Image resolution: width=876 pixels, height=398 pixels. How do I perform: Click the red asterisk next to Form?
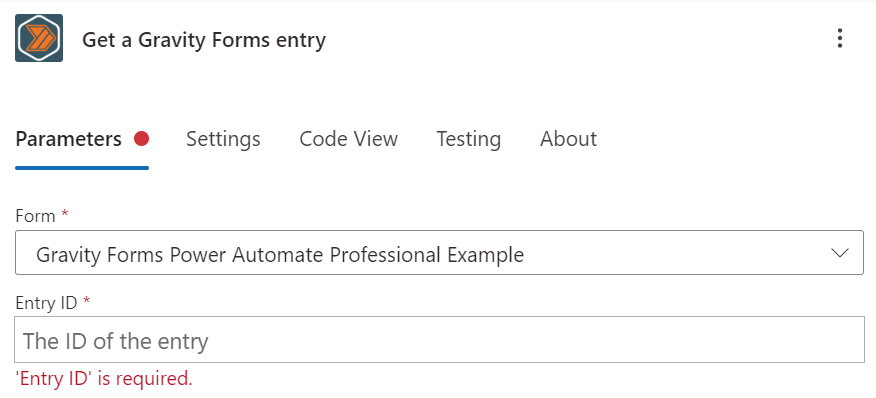click(x=65, y=215)
